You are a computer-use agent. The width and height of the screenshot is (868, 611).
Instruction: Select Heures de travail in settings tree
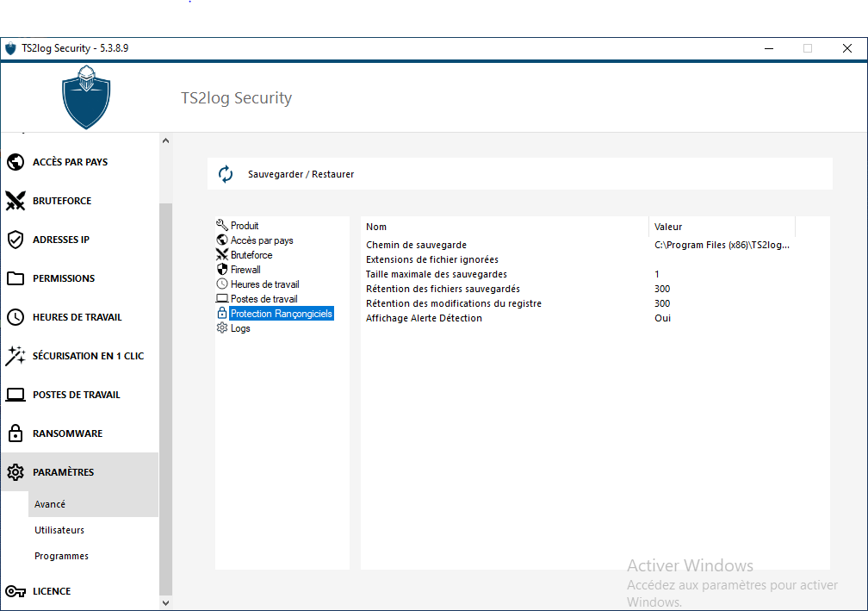(264, 284)
